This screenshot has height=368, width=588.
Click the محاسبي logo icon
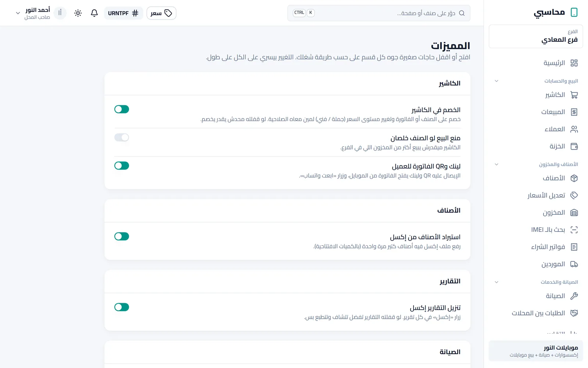tap(574, 12)
